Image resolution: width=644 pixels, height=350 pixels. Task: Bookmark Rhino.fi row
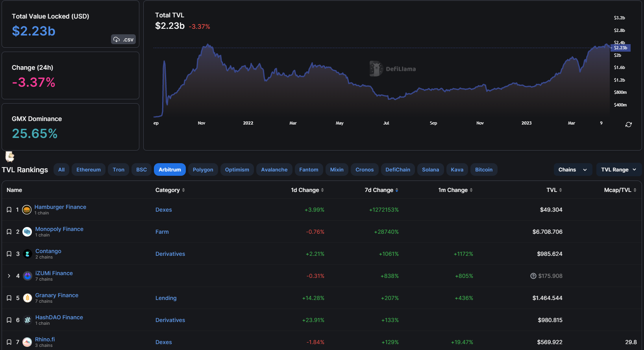click(9, 342)
